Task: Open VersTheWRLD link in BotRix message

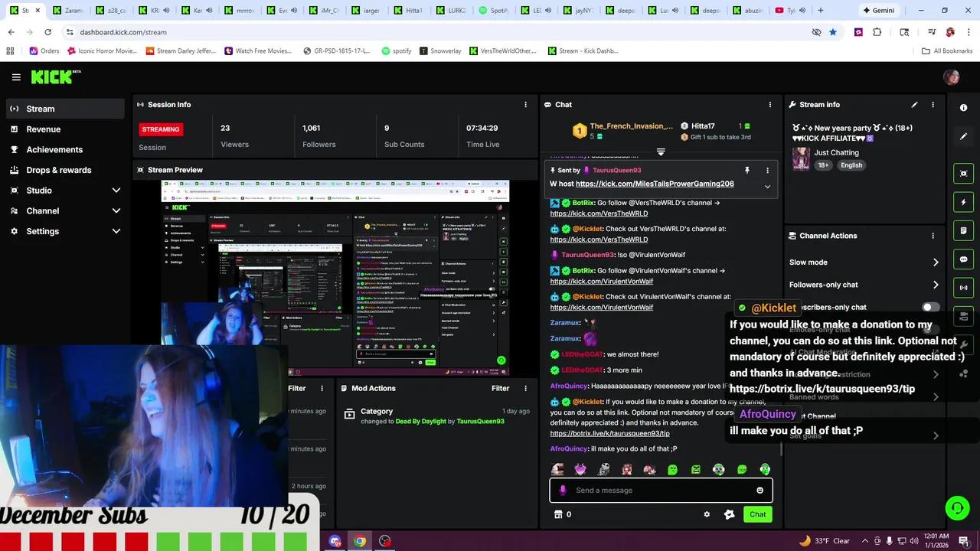Action: 599,214
